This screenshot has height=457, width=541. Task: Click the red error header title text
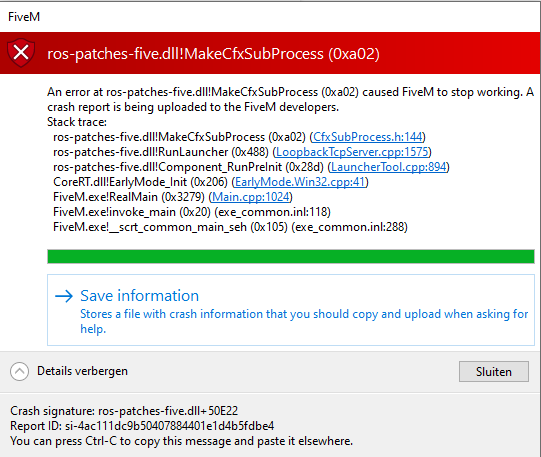[213, 54]
